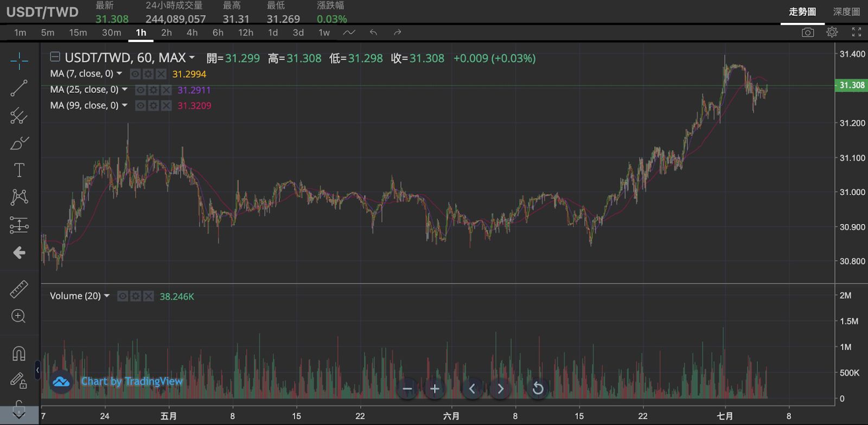
Task: Take a chart snapshot with camera icon
Action: 808,33
